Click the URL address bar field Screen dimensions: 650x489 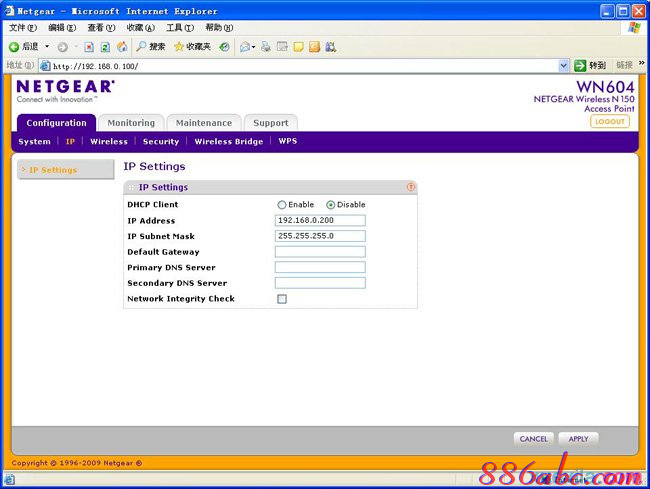pyautogui.click(x=304, y=66)
